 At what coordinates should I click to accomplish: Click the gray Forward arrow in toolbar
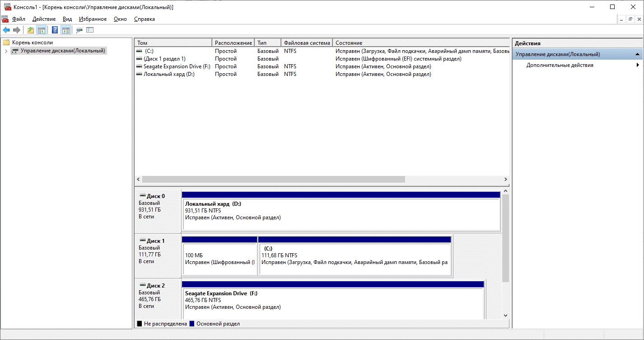17,30
